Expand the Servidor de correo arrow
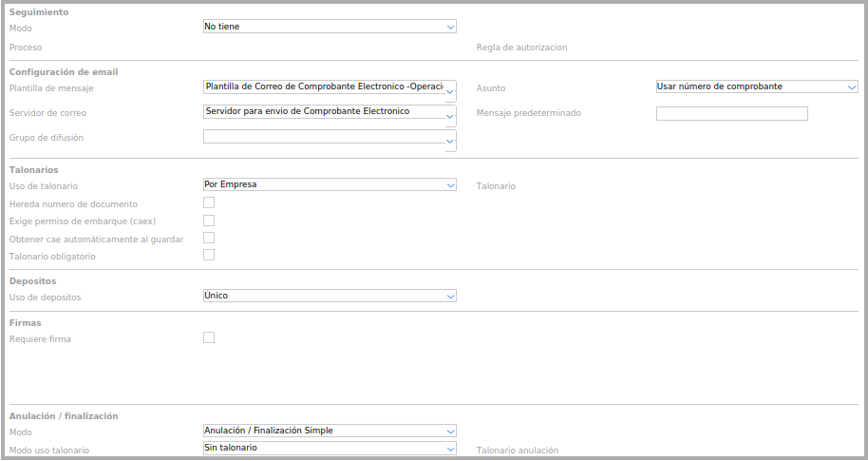The width and height of the screenshot is (868, 461). [451, 118]
